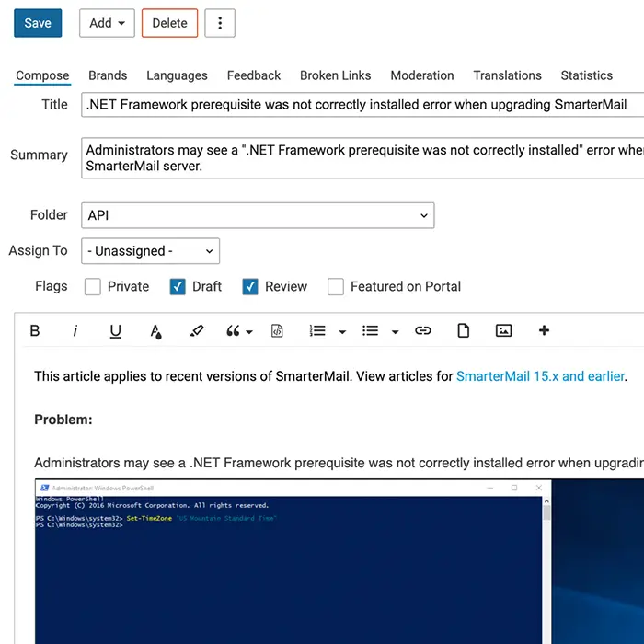Delete this article
Image resolution: width=644 pixels, height=644 pixels.
(169, 23)
